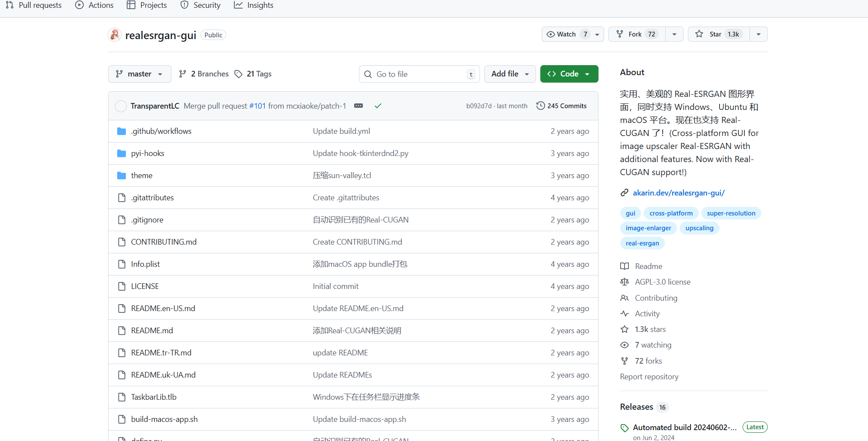Viewport: 868px width, 441px height.
Task: Expand the commit message ellipsis button
Action: (x=358, y=106)
